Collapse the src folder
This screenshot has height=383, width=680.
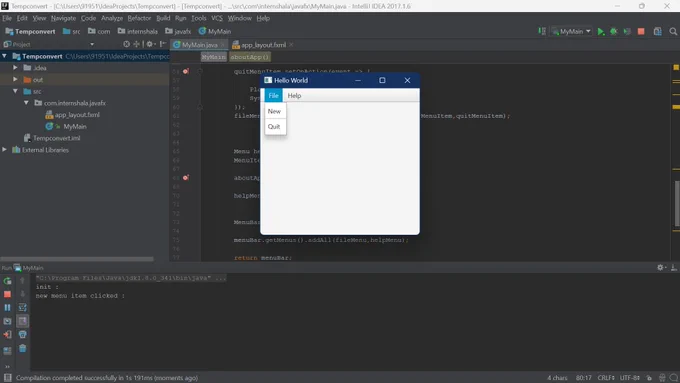[15, 91]
